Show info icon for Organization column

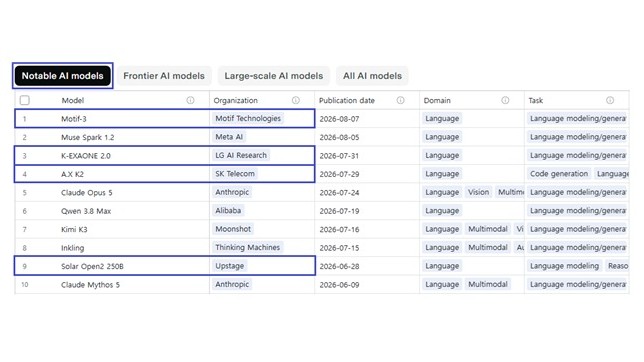[296, 100]
